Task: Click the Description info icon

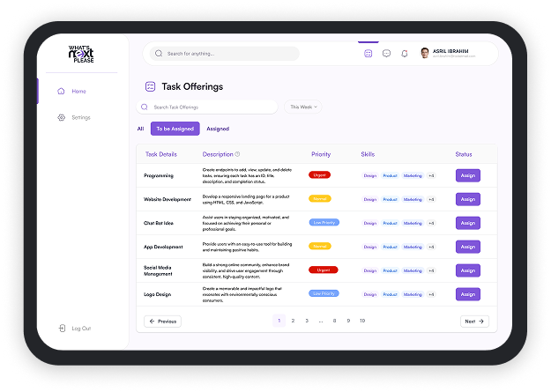Action: tap(237, 154)
